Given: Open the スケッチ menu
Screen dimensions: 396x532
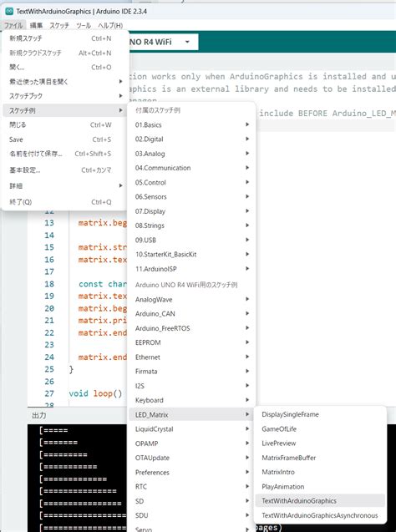Looking at the screenshot, I should pos(59,25).
